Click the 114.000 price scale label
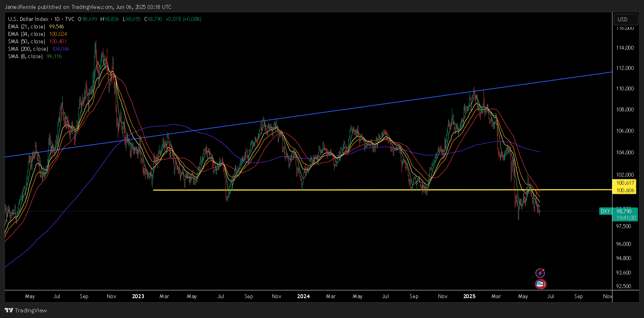 point(625,48)
